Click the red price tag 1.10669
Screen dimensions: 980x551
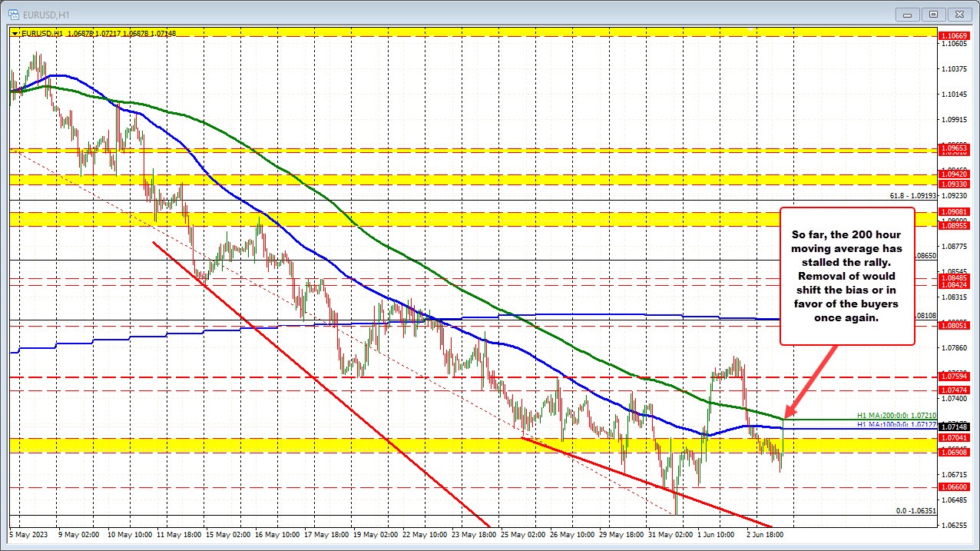pos(954,35)
